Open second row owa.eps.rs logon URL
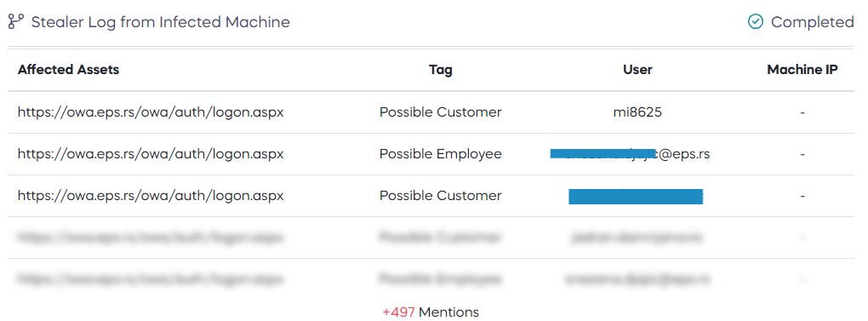Image resolution: width=868 pixels, height=321 pixels. click(151, 154)
